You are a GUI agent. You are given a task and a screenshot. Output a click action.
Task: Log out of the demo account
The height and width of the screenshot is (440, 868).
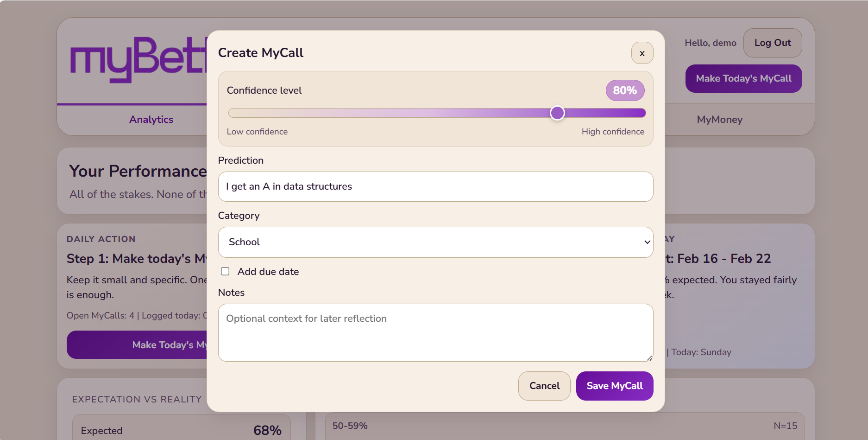click(x=772, y=43)
